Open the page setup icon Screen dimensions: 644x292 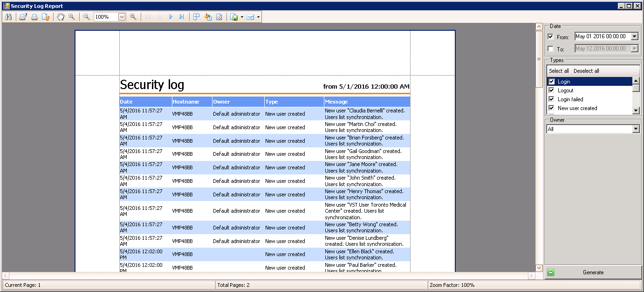pos(46,17)
